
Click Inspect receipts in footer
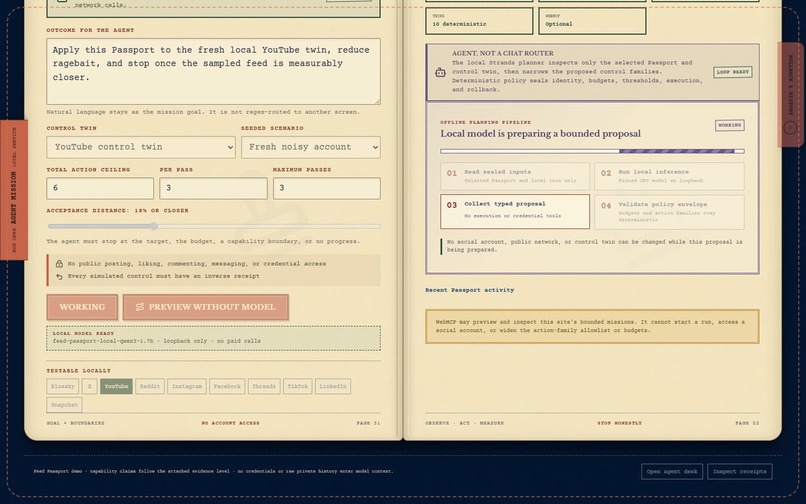coord(740,472)
